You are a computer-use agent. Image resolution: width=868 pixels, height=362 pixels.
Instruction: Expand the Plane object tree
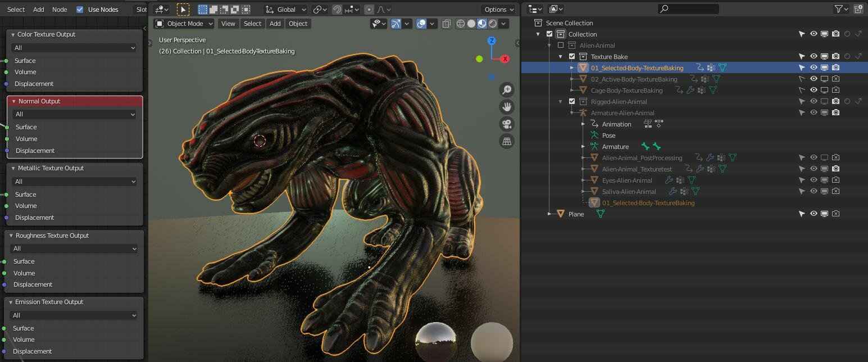(x=549, y=214)
